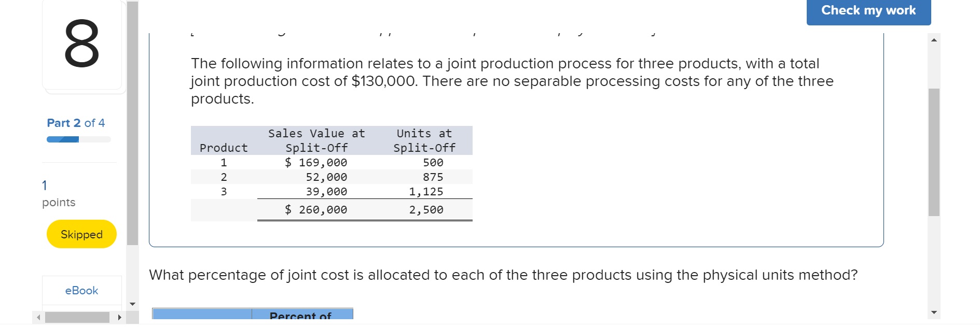Viewport: 980px width, 328px height.
Task: Click the progress bar under Part 2
Action: 78,139
